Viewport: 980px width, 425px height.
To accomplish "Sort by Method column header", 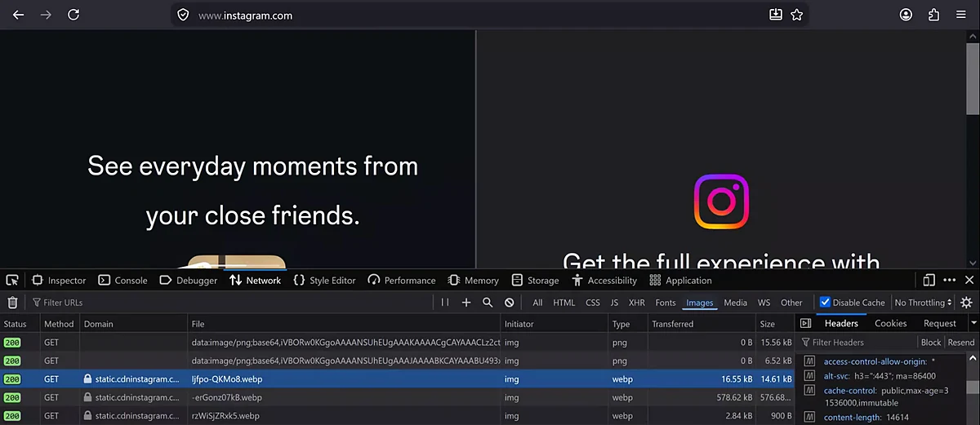I will [x=59, y=324].
